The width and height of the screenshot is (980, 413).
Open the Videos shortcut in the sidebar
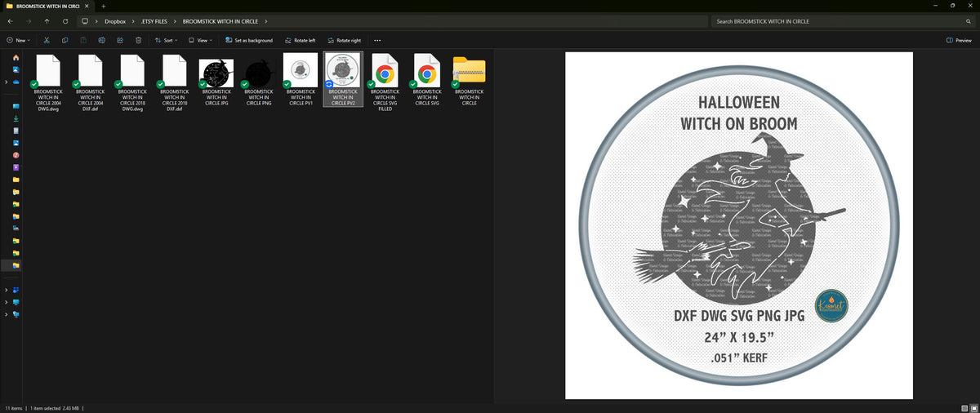tap(16, 167)
